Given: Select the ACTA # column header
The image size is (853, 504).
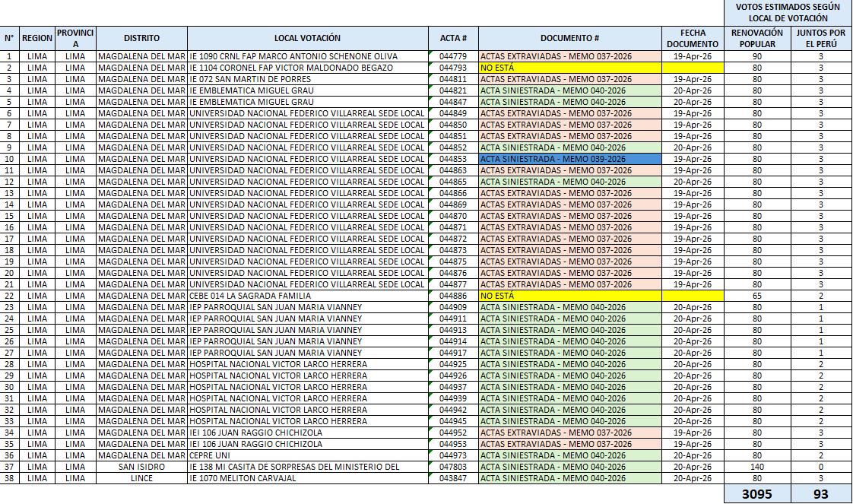Looking at the screenshot, I should click(x=453, y=38).
